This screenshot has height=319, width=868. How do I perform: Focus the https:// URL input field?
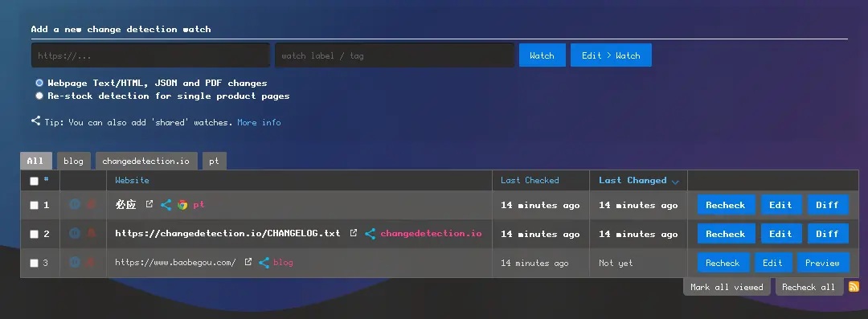point(150,55)
